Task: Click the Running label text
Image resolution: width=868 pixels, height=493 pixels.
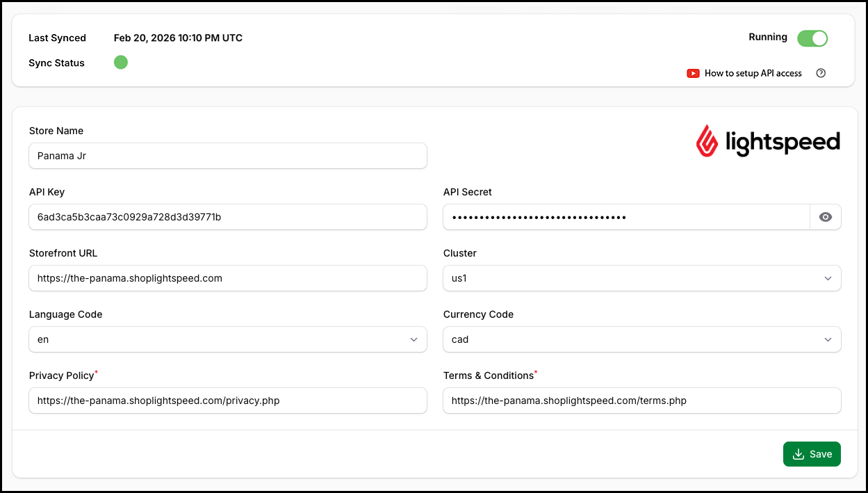Action: 768,37
